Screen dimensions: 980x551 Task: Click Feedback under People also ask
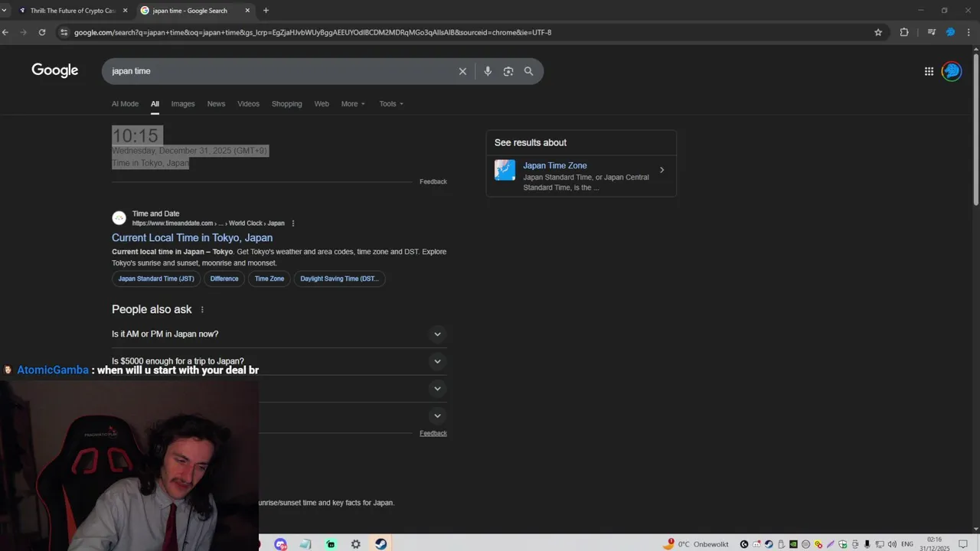click(433, 434)
